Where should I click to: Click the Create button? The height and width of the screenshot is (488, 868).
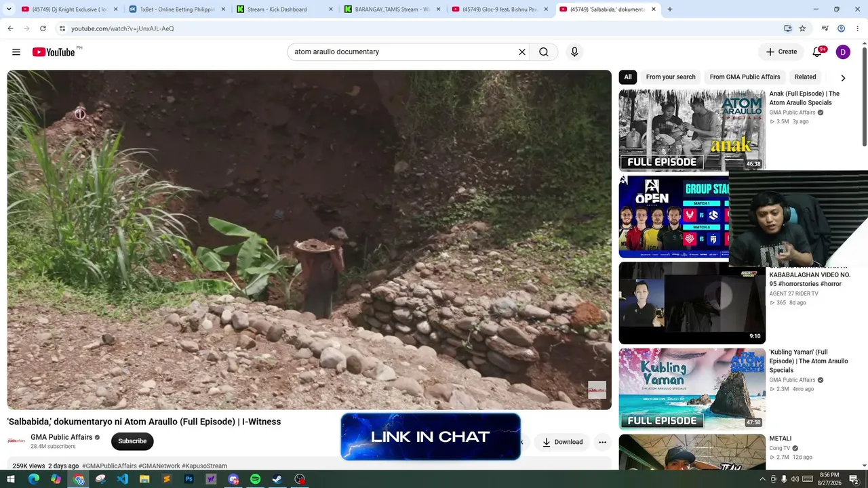(781, 52)
